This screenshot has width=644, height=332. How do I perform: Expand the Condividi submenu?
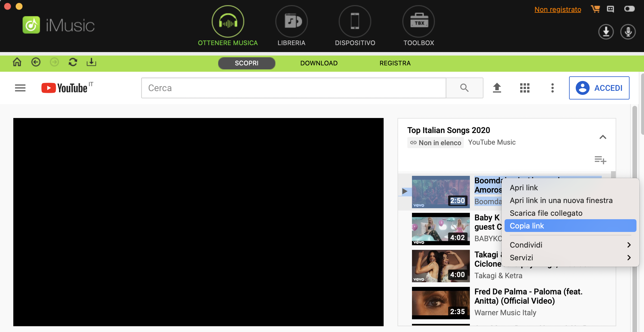(x=570, y=245)
